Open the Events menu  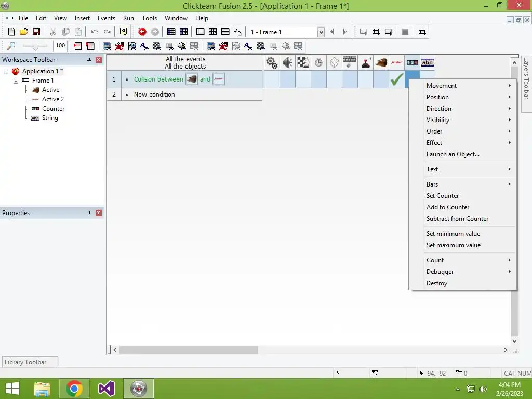106,18
